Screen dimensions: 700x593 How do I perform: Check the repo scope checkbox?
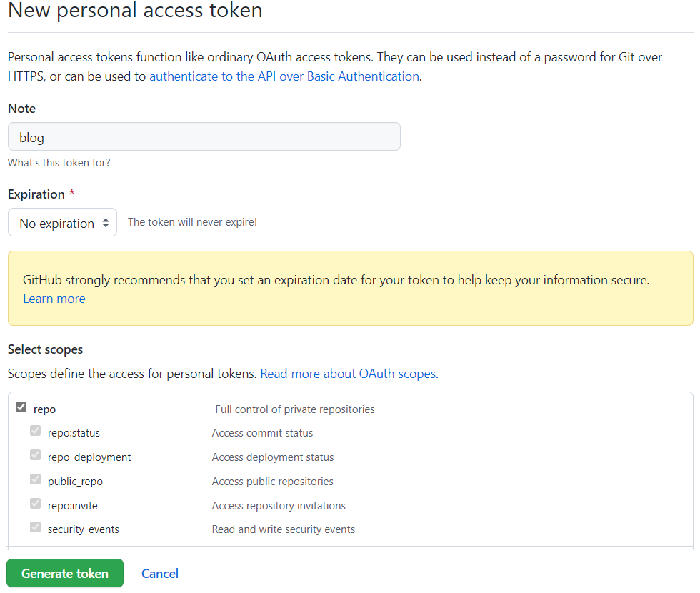[21, 407]
